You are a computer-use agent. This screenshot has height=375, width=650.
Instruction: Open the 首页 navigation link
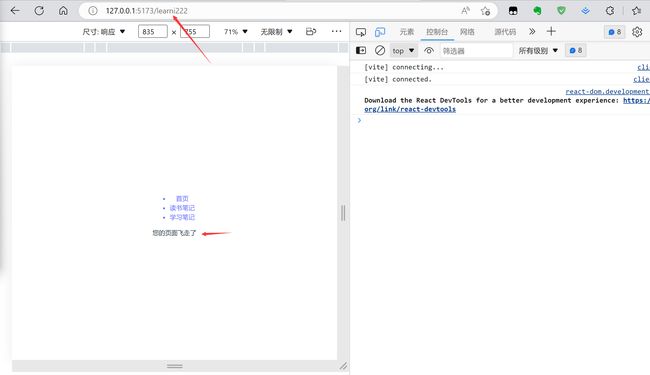tap(182, 198)
